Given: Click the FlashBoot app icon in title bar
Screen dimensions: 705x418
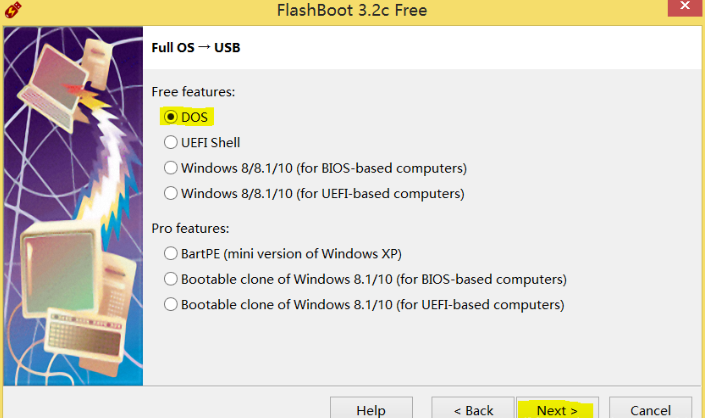Looking at the screenshot, I should (x=13, y=9).
